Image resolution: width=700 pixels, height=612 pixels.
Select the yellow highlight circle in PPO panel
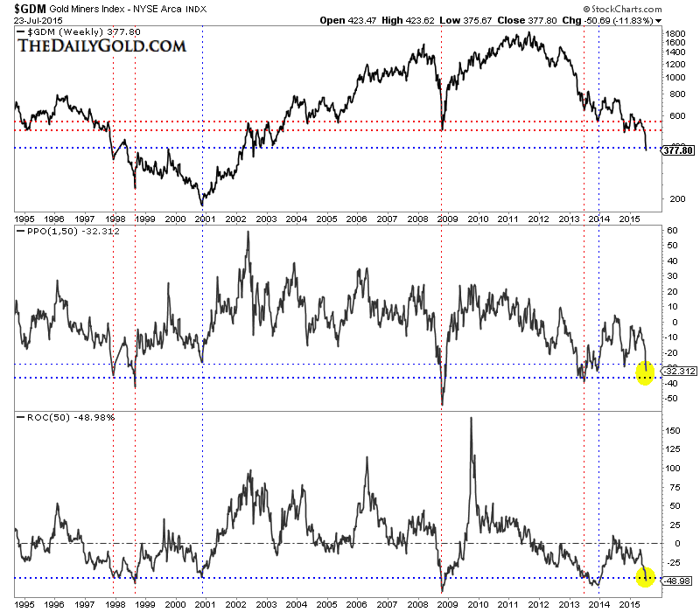tap(645, 373)
